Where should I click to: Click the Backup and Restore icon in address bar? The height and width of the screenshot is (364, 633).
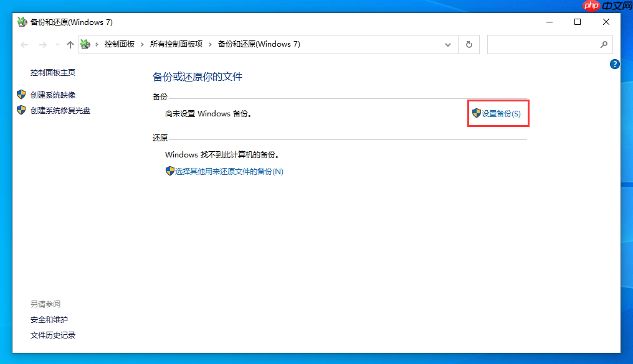85,44
